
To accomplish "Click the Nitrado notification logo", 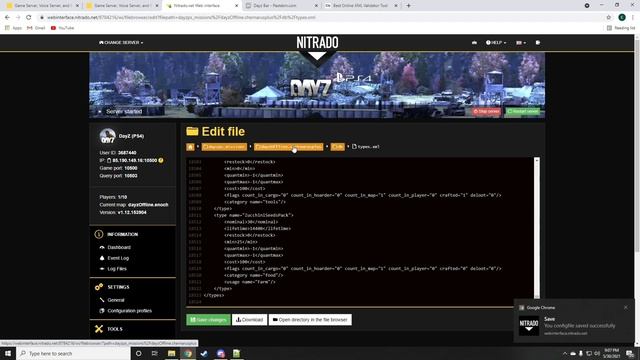I will pos(529,325).
